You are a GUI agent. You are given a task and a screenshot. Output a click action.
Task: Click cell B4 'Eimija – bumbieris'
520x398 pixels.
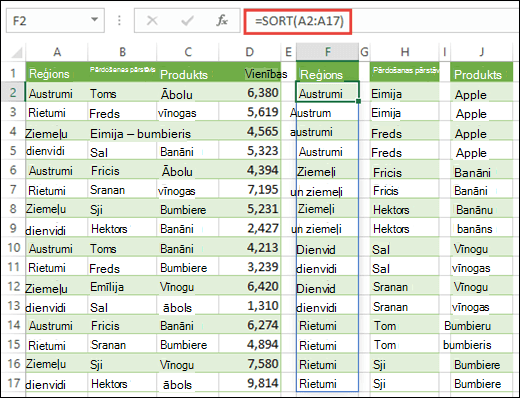[140, 134]
